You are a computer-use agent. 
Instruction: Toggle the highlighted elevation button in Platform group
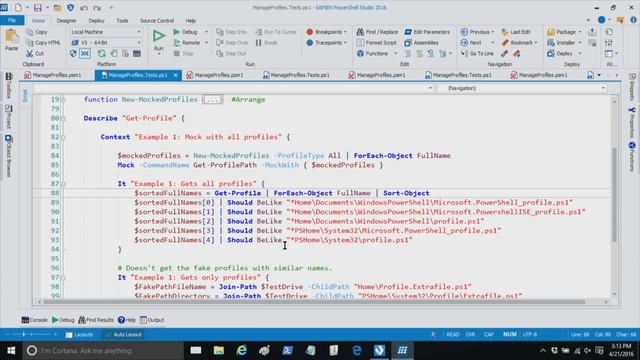(85, 53)
